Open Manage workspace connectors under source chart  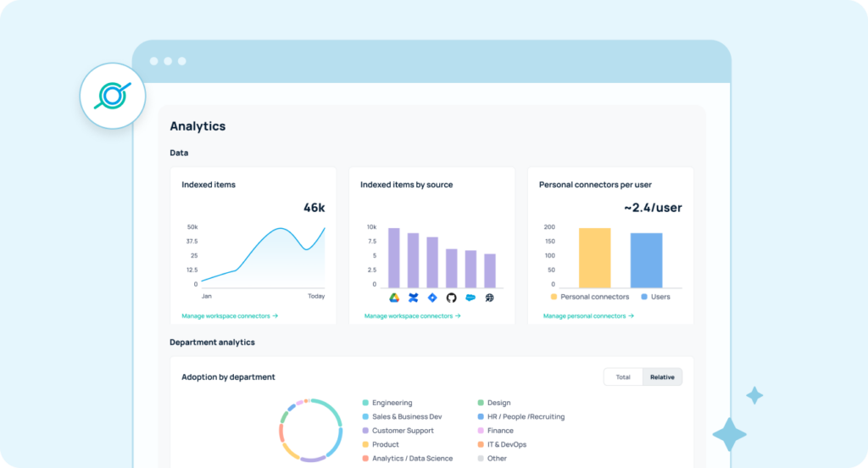413,316
